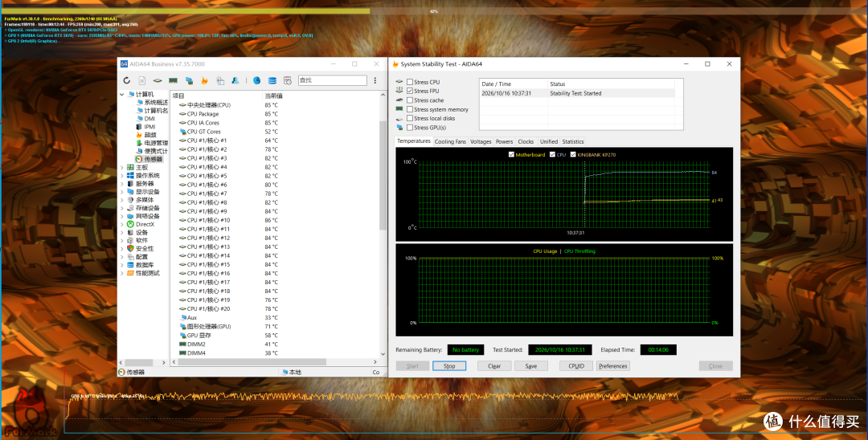Click the 安全性 shield icon in the tree

click(x=131, y=249)
